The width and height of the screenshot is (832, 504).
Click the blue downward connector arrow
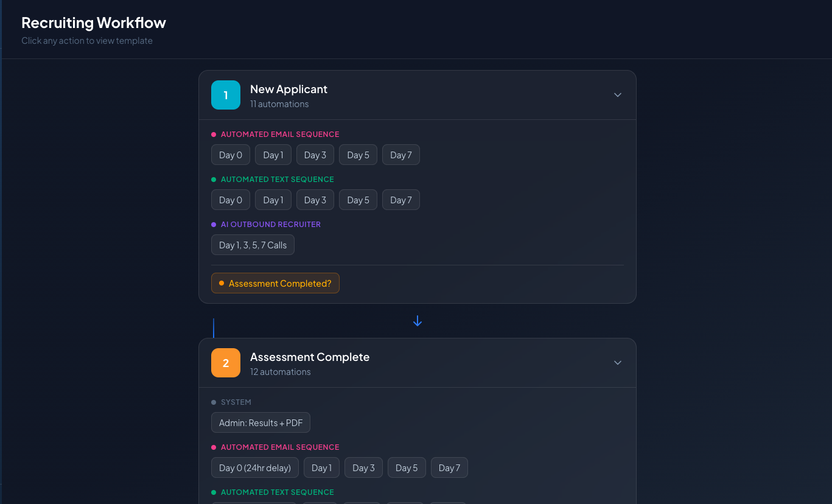(417, 321)
